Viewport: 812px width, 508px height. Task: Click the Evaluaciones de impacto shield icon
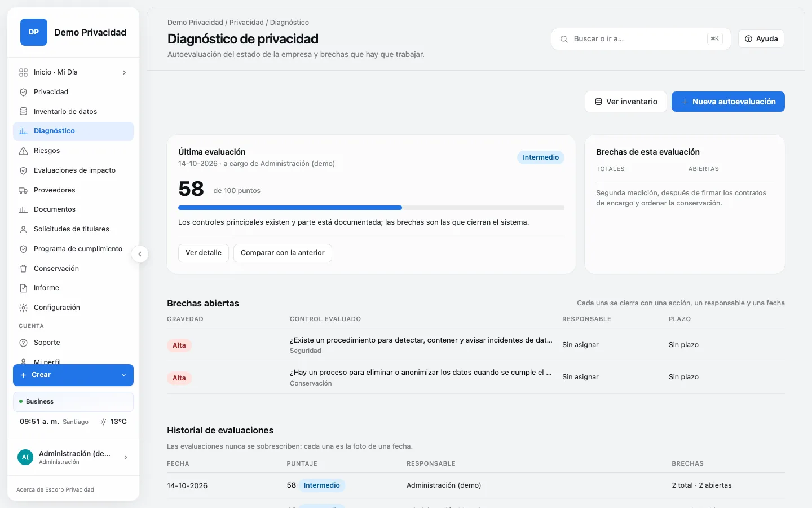23,170
